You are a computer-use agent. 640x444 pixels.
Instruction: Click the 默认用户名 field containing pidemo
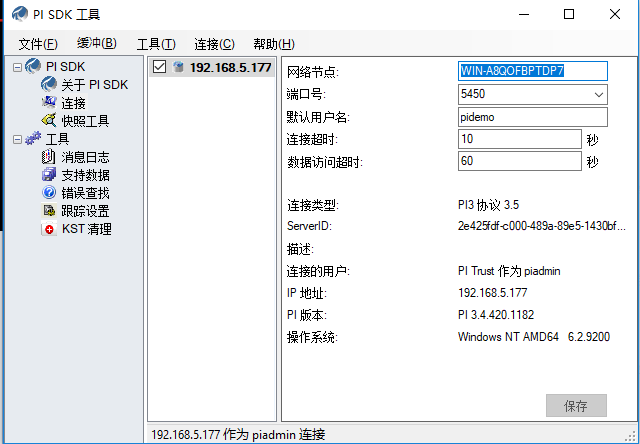[x=533, y=117]
